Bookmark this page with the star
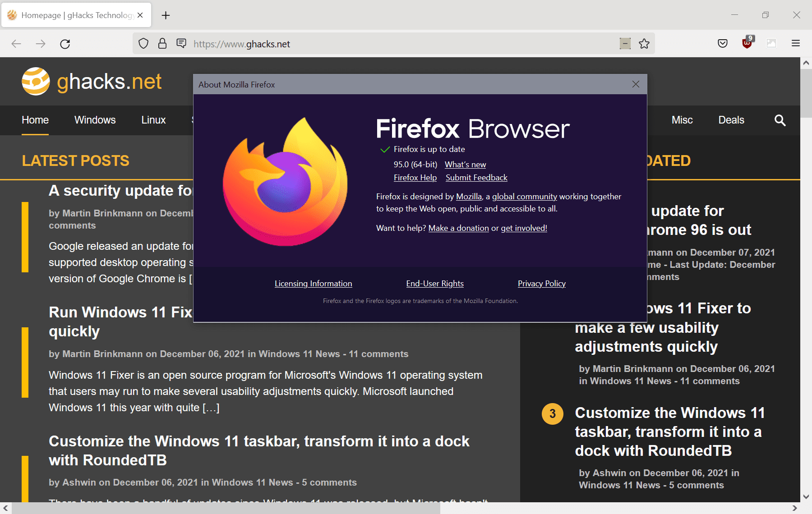Screen dimensions: 812x514 (x=644, y=44)
